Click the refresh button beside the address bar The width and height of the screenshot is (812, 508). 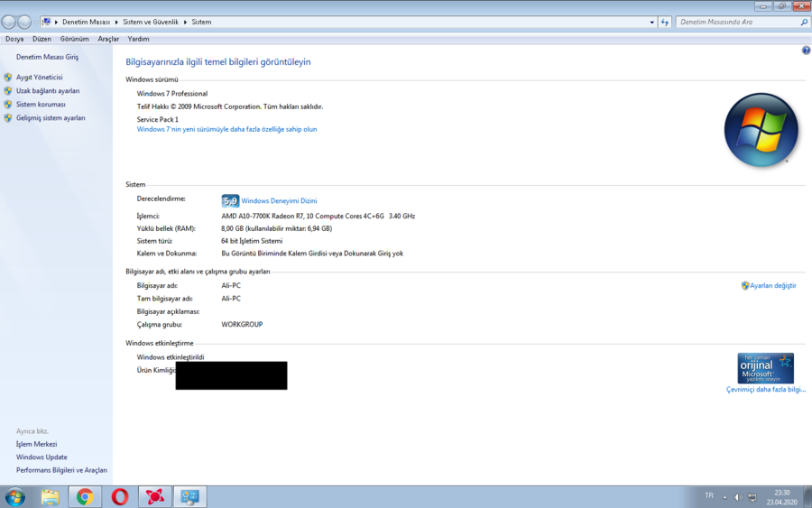coord(665,23)
